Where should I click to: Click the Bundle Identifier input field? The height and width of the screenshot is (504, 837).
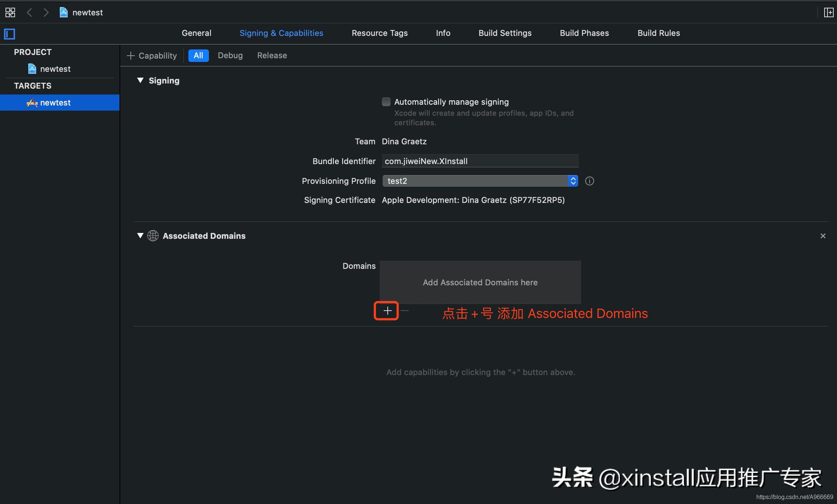point(479,161)
